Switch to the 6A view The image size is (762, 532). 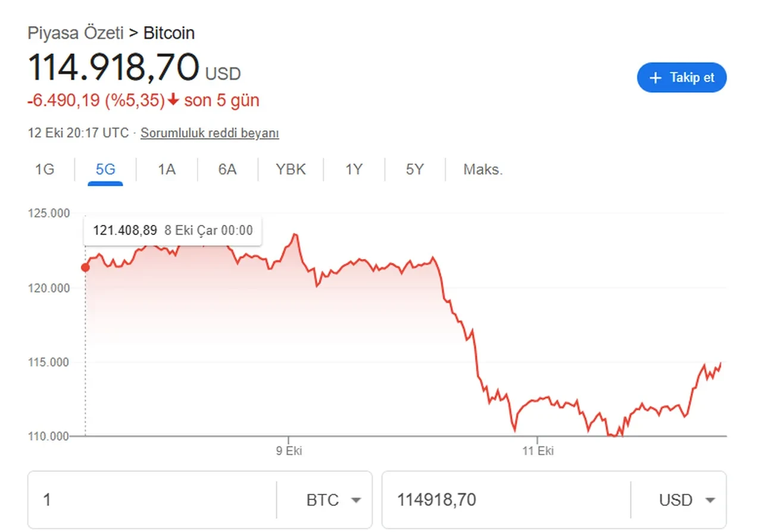(x=227, y=169)
